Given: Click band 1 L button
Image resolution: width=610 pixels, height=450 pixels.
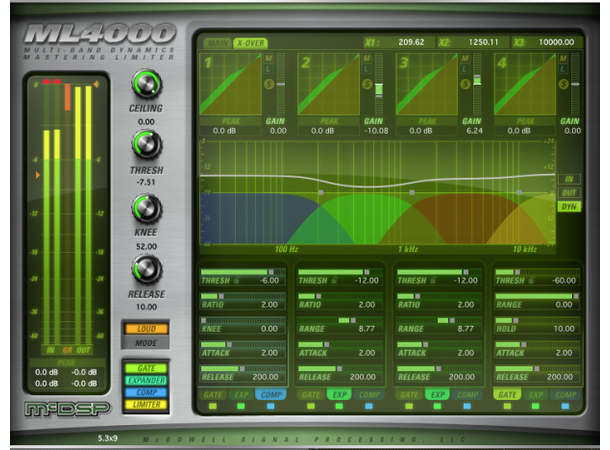Looking at the screenshot, I should pyautogui.click(x=268, y=69).
